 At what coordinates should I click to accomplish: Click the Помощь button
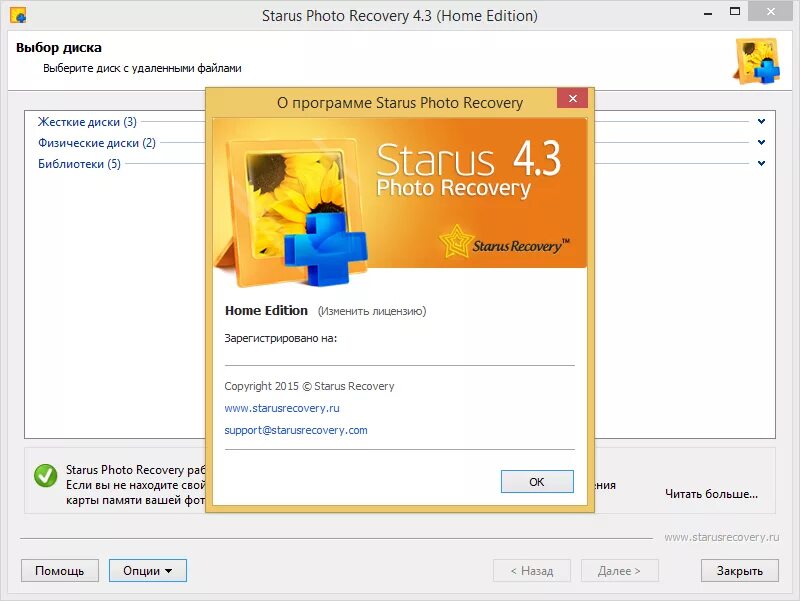click(59, 570)
